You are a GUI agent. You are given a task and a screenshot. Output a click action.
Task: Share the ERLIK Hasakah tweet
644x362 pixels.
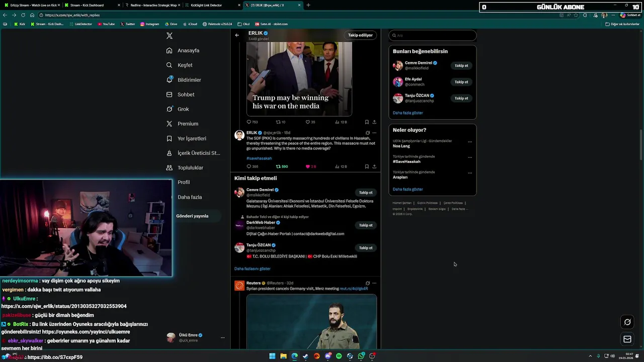374,166
